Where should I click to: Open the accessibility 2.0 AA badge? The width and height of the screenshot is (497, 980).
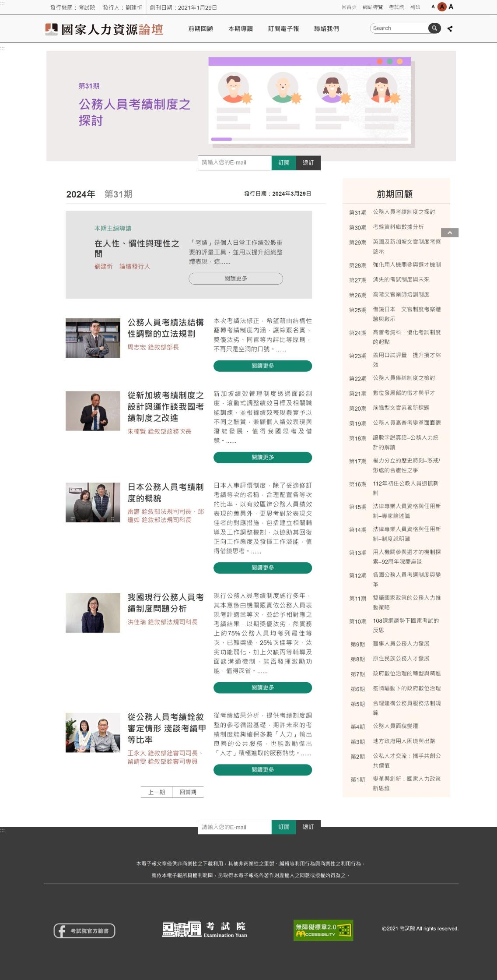pyautogui.click(x=323, y=930)
